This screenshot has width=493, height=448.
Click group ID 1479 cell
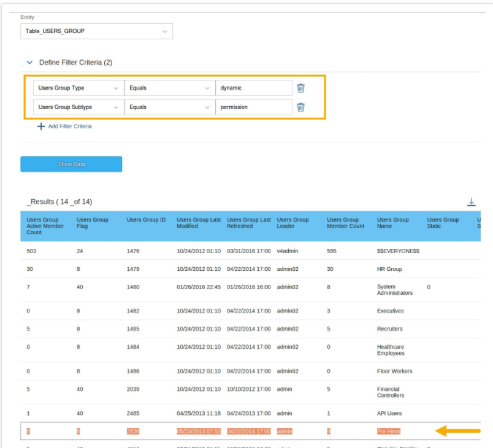(x=133, y=269)
